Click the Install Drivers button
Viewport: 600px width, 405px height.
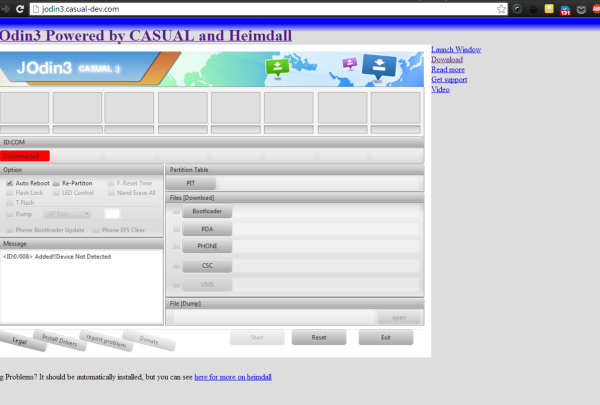(60, 340)
